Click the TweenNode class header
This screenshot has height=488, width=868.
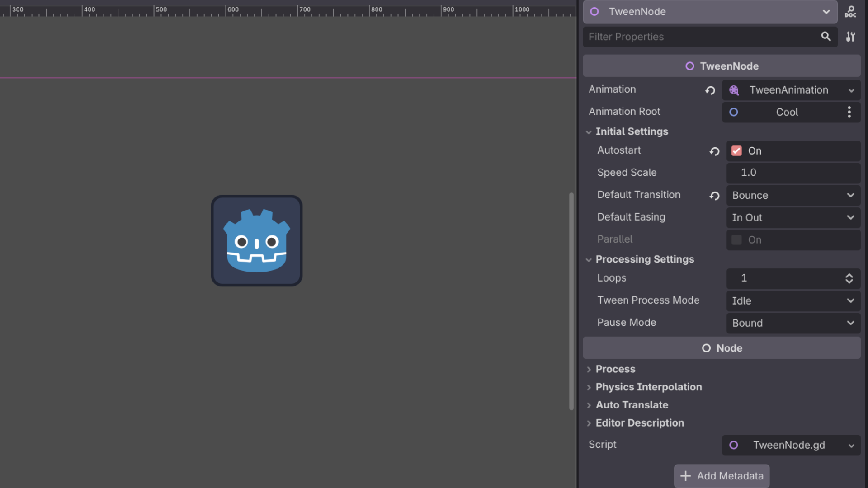pos(722,66)
